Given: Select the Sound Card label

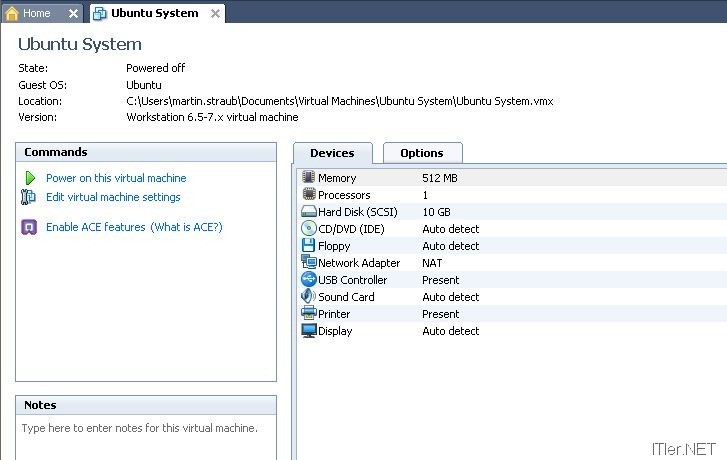Looking at the screenshot, I should pos(346,297).
